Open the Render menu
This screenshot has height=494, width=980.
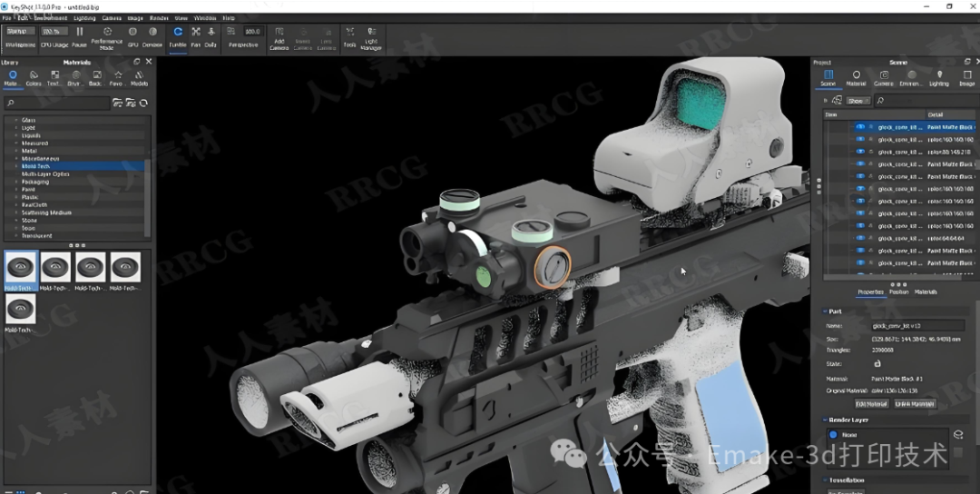159,18
